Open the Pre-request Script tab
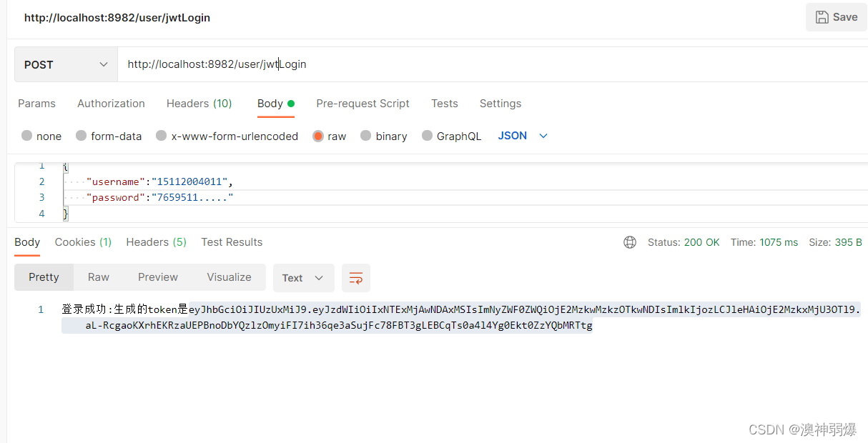868x443 pixels. [x=363, y=104]
